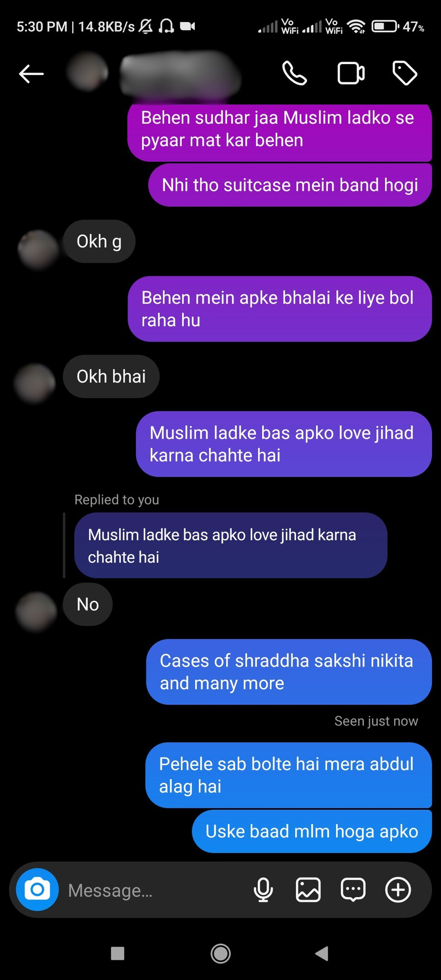The width and height of the screenshot is (441, 980).
Task: Open the photo gallery icon
Action: coord(308,890)
